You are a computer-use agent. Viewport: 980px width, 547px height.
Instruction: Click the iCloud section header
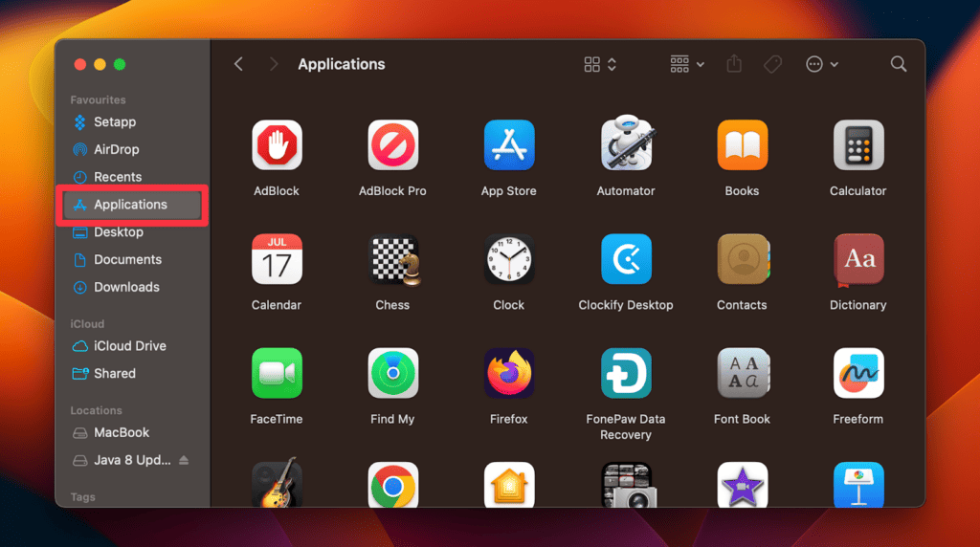87,324
